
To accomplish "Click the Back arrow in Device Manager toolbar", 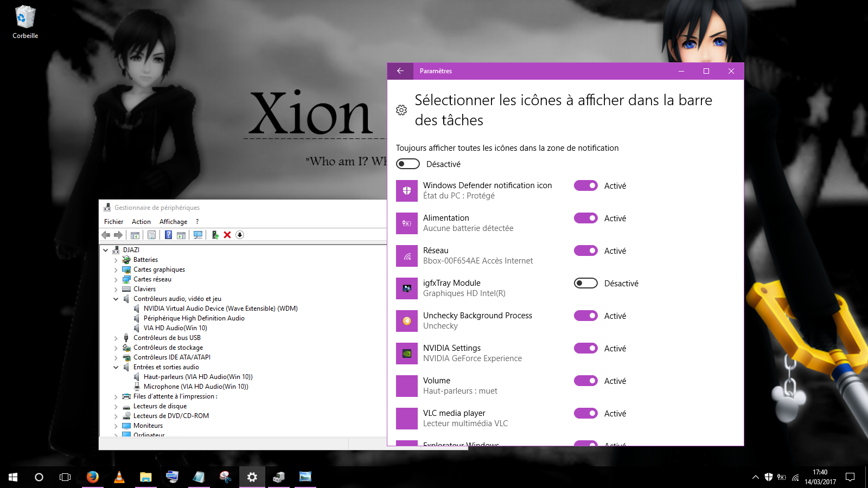I will (x=106, y=235).
